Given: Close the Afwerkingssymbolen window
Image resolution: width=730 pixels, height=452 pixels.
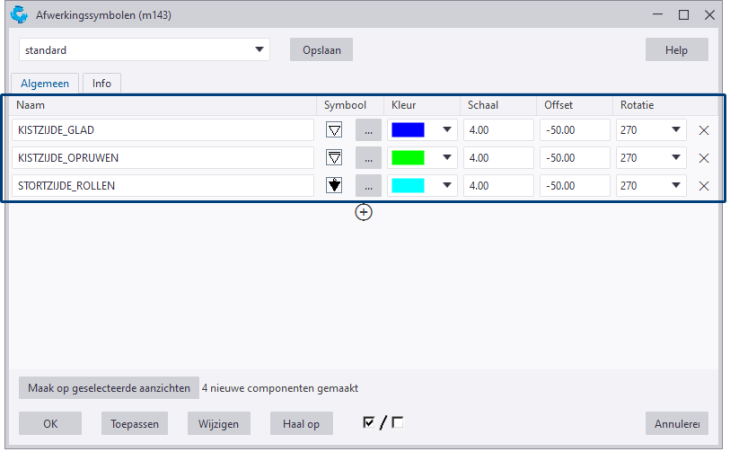Looking at the screenshot, I should (710, 15).
